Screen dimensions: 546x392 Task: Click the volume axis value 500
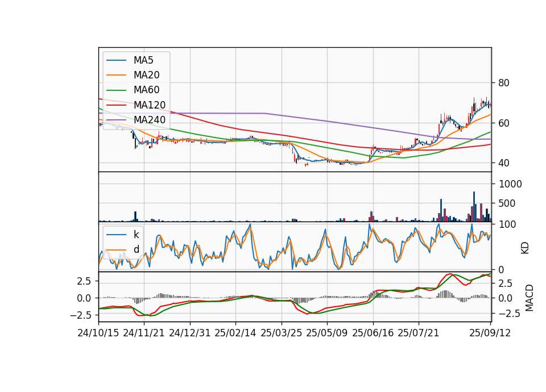click(507, 203)
